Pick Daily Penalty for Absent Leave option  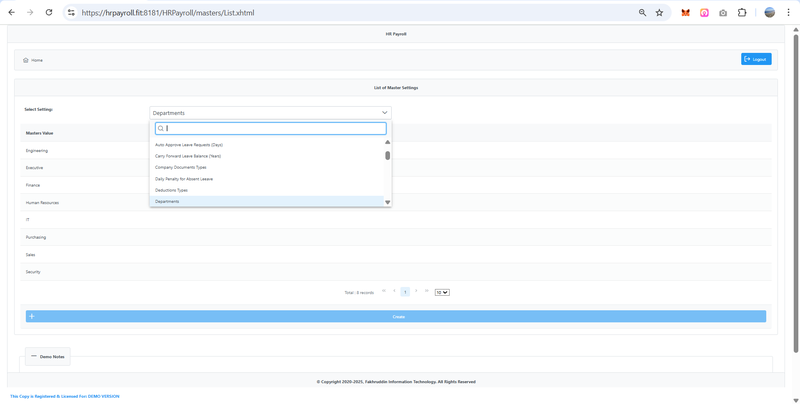[x=184, y=179]
